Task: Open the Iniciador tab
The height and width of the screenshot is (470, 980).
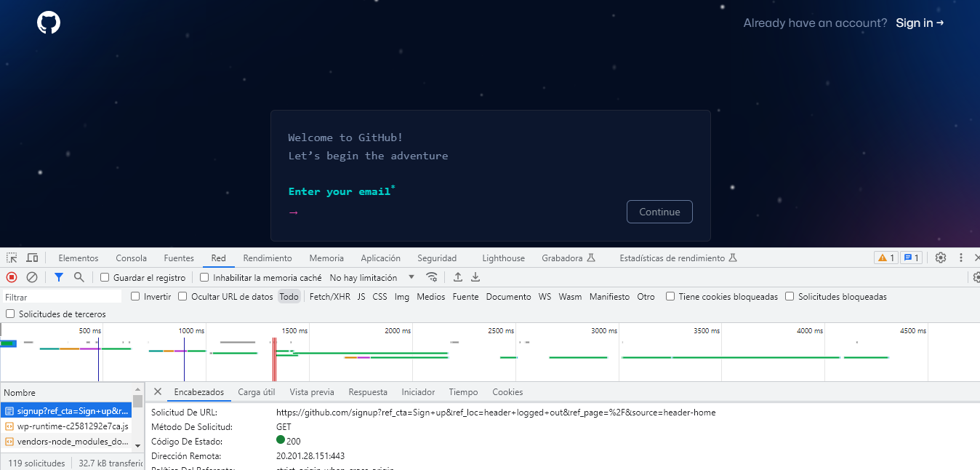Action: pos(418,392)
